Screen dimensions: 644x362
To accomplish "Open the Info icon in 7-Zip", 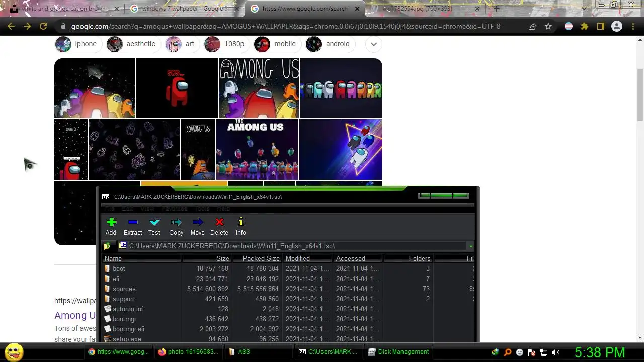I will (241, 226).
